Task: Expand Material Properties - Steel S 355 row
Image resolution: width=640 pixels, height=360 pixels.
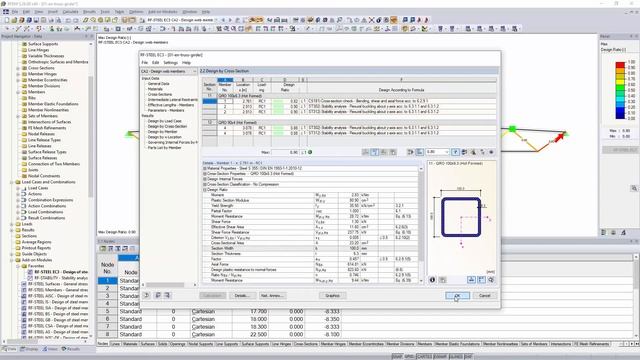Action: (x=205, y=168)
